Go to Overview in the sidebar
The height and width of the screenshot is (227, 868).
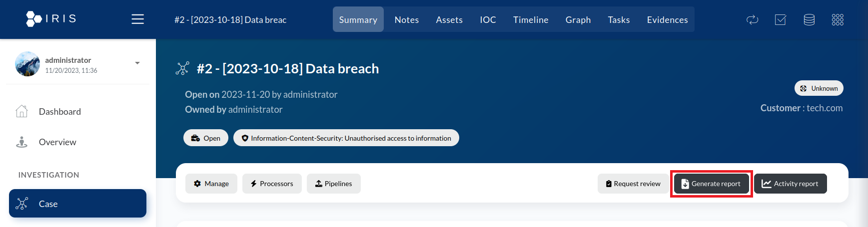57,142
